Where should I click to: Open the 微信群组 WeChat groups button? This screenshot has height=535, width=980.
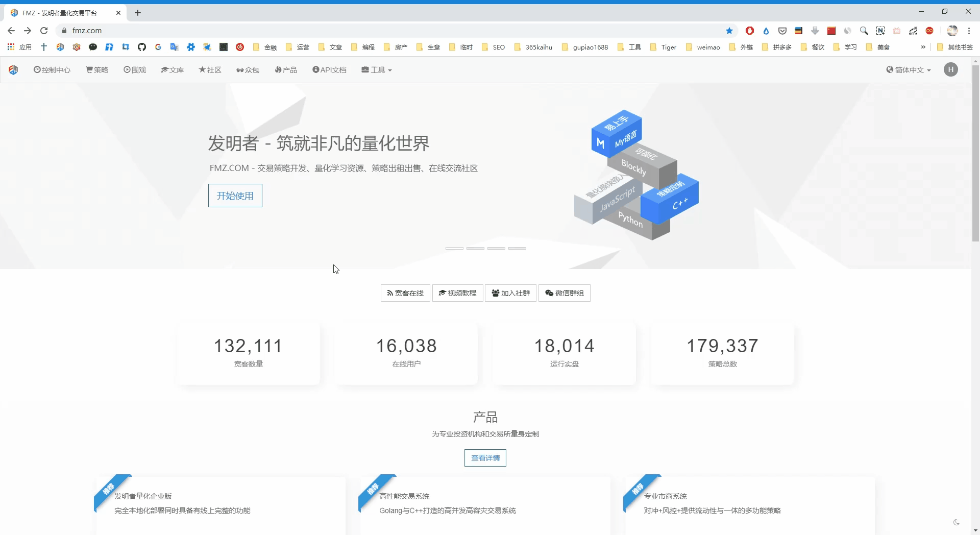565,293
